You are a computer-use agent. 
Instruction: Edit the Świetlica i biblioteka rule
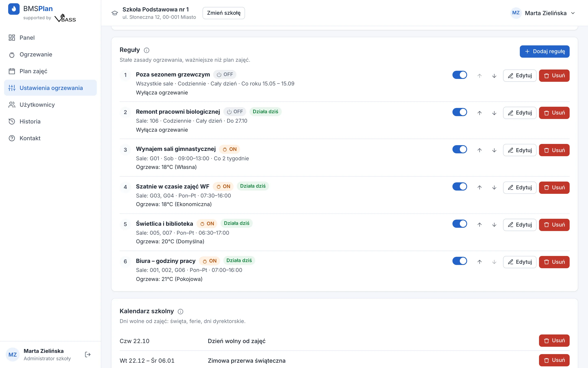click(519, 225)
